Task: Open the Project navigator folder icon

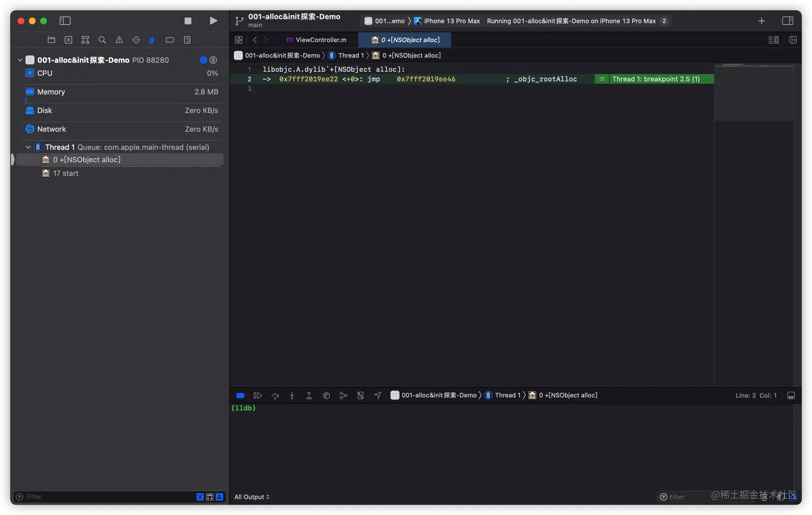Action: pyautogui.click(x=52, y=40)
